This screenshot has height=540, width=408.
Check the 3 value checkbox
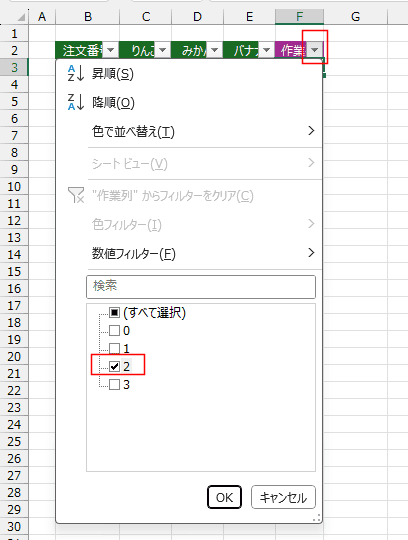(x=114, y=384)
